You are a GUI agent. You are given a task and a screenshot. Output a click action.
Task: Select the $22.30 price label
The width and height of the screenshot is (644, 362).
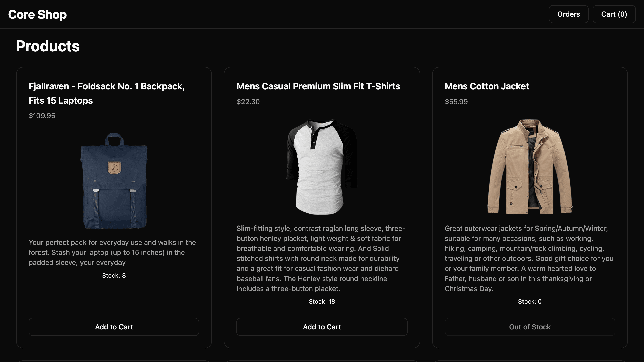tap(248, 102)
